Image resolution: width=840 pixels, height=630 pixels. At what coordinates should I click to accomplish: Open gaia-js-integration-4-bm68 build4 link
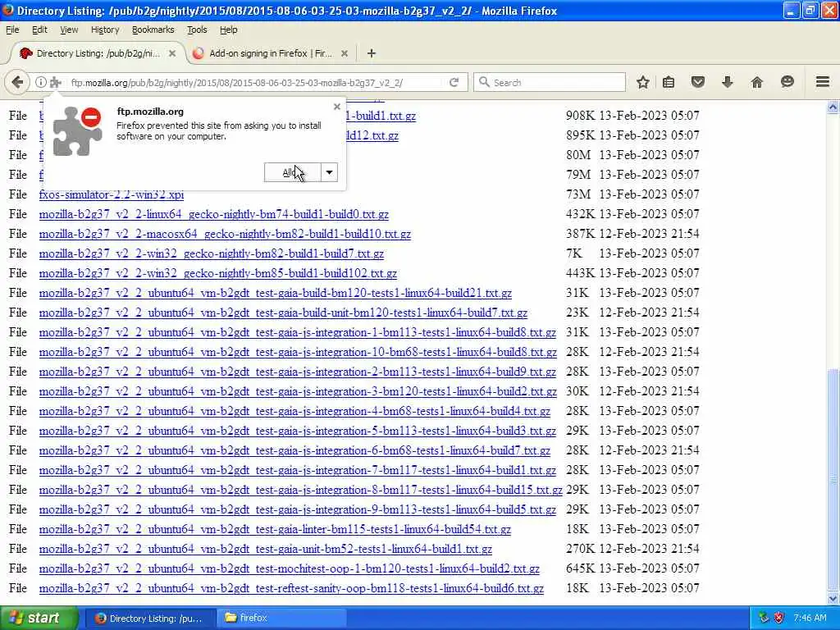[294, 411]
